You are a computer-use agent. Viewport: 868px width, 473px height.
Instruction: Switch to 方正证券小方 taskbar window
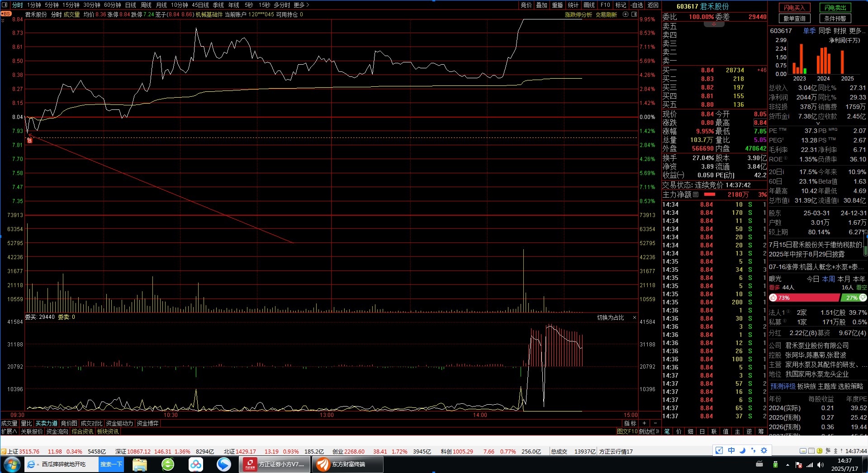tap(275, 464)
